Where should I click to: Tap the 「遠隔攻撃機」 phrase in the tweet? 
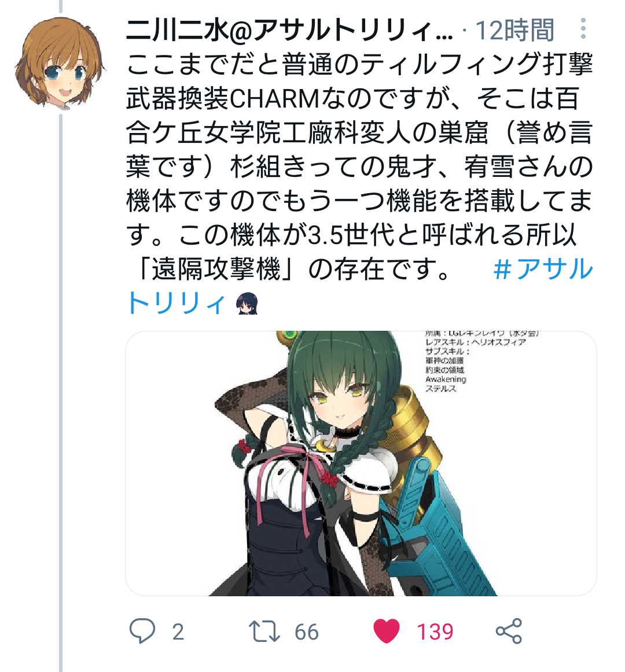216,269
